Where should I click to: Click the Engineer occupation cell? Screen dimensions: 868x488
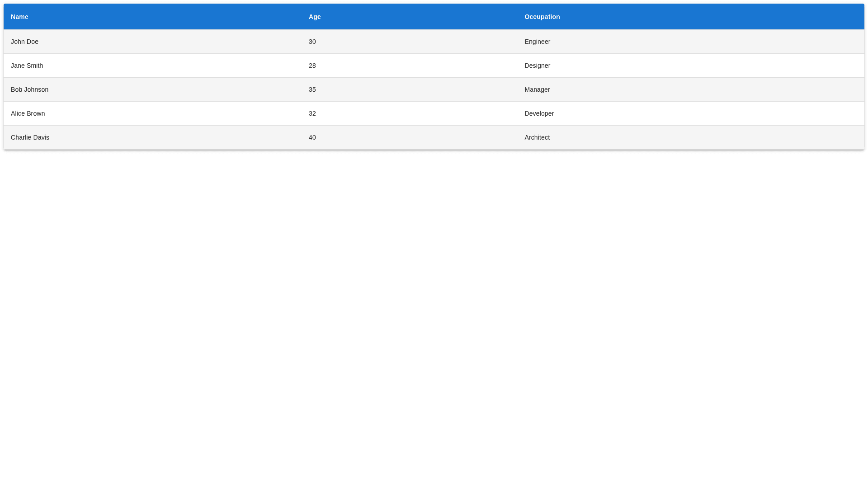[537, 42]
